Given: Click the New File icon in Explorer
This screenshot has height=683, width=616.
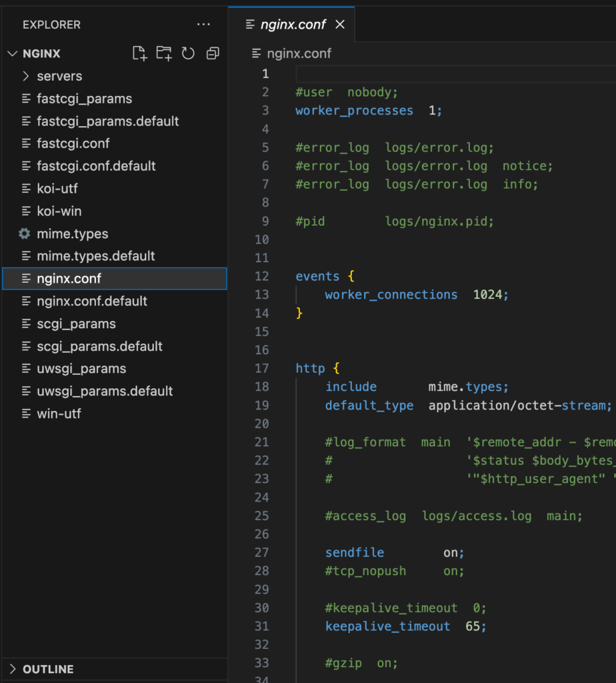Looking at the screenshot, I should point(140,53).
